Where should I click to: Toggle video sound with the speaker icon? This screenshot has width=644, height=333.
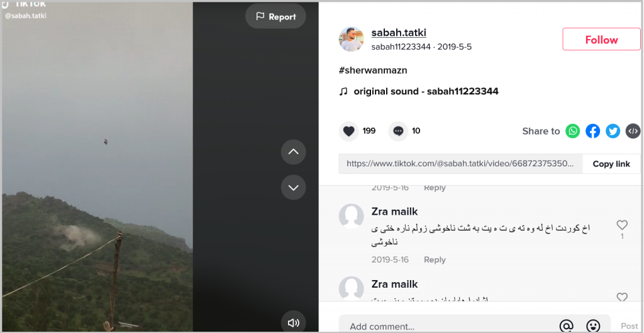[x=293, y=323]
